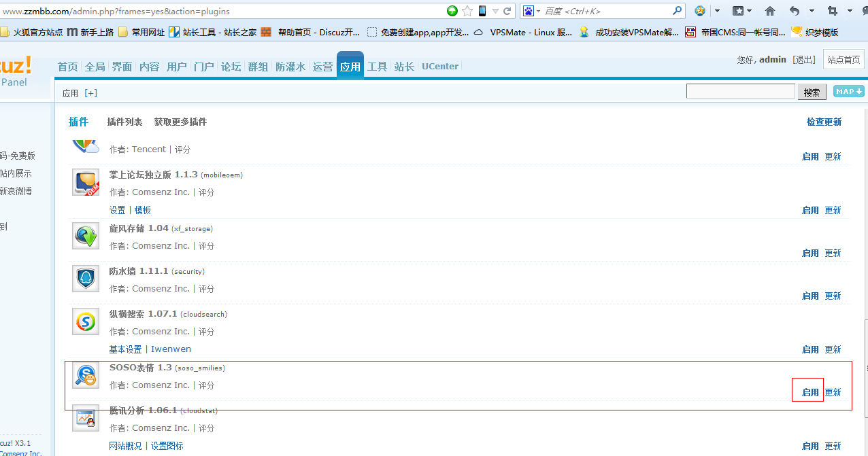The image size is (868, 456).
Task: Click the undo arrow icon in browser toolbar
Action: pyautogui.click(x=795, y=11)
